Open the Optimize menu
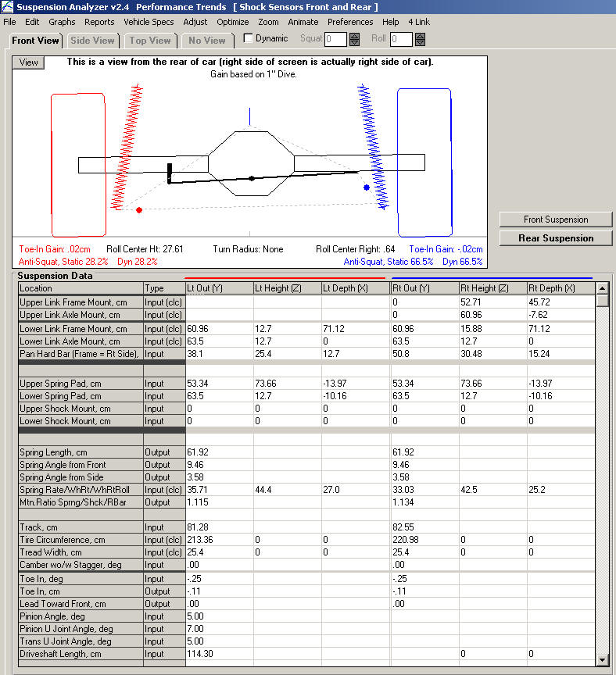616x675 pixels. coord(233,22)
